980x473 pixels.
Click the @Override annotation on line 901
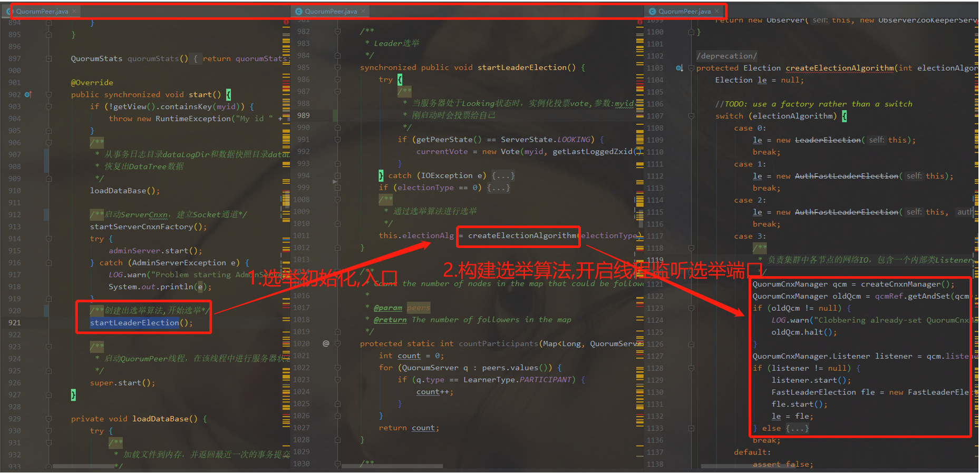92,83
